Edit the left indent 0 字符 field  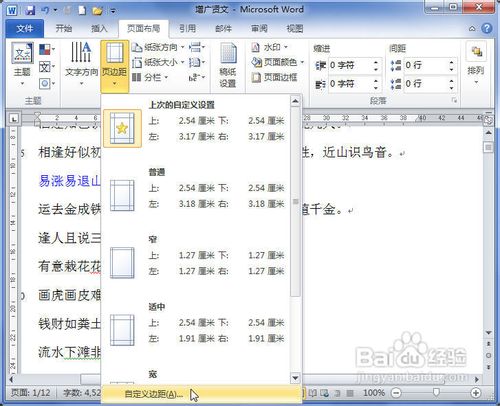349,65
